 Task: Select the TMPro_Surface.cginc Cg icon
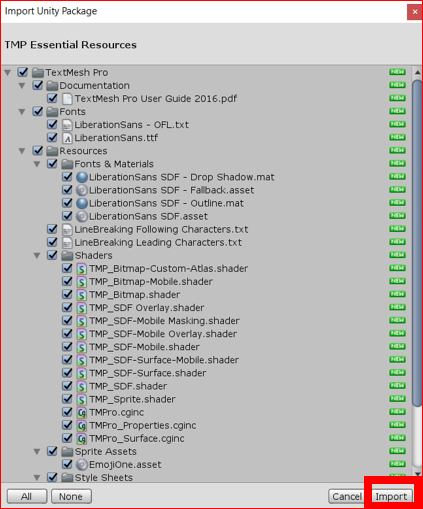pyautogui.click(x=82, y=438)
